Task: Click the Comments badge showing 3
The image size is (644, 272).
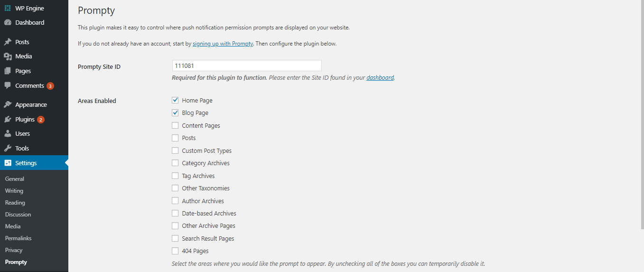Action: (x=50, y=86)
